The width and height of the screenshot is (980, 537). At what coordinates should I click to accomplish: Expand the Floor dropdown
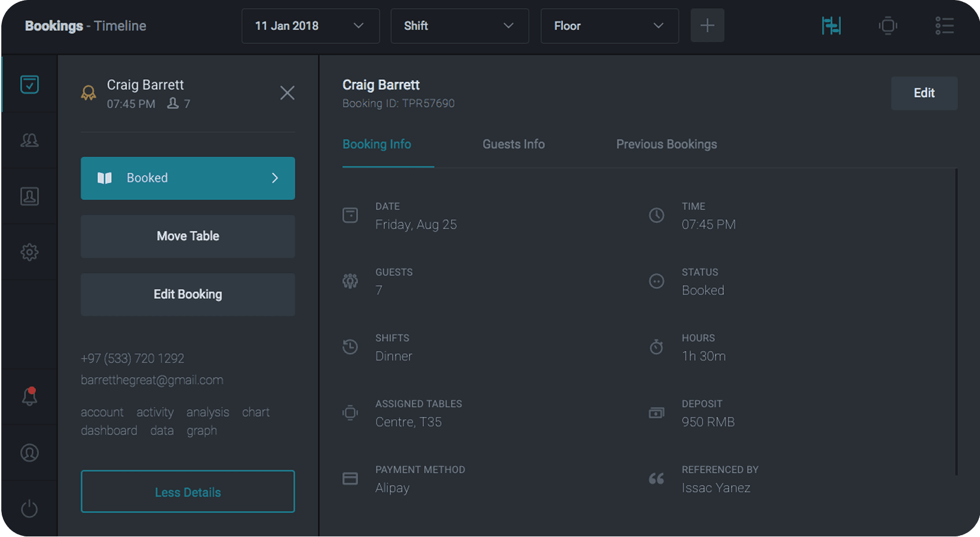pos(609,25)
